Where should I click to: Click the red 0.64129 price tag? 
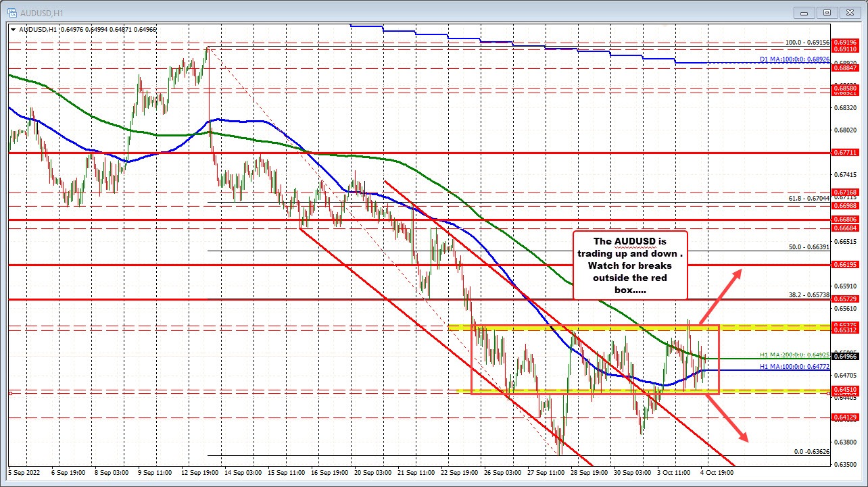[846, 417]
